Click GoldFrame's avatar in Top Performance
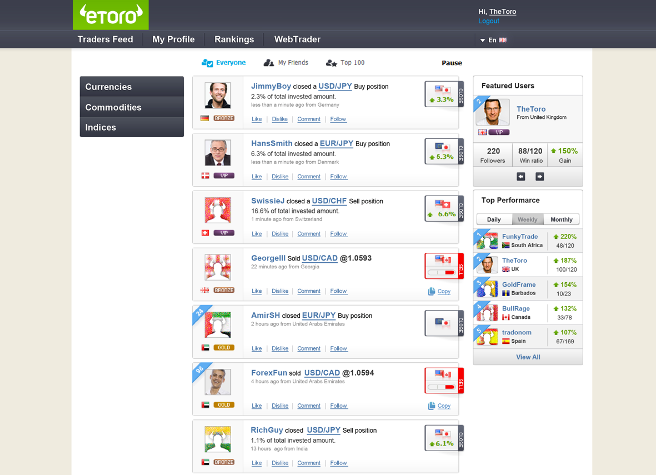This screenshot has width=656, height=476. pos(487,289)
